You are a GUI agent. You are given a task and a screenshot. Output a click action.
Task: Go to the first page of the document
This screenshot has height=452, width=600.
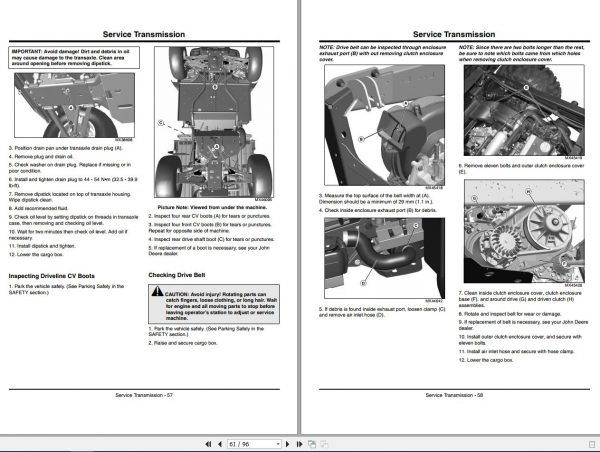click(208, 444)
